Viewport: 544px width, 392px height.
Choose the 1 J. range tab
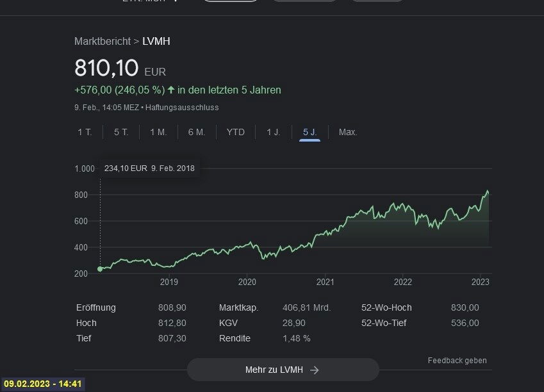point(274,132)
